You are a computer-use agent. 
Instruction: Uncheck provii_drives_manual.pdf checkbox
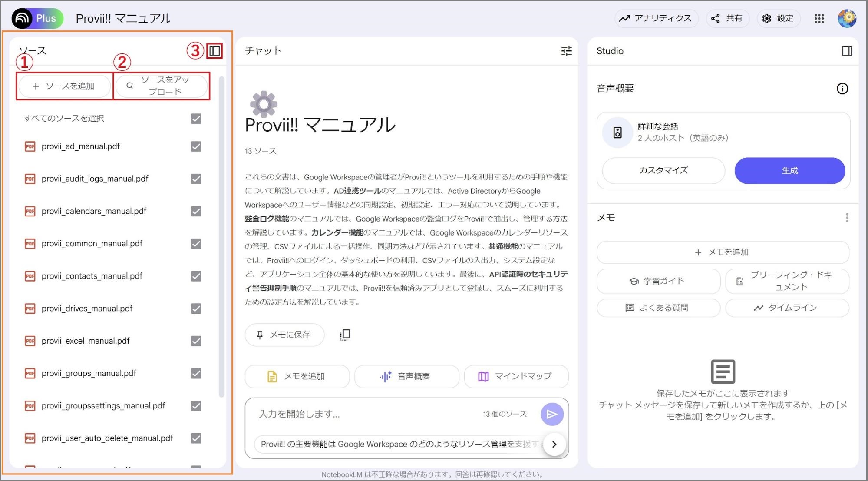[196, 309]
